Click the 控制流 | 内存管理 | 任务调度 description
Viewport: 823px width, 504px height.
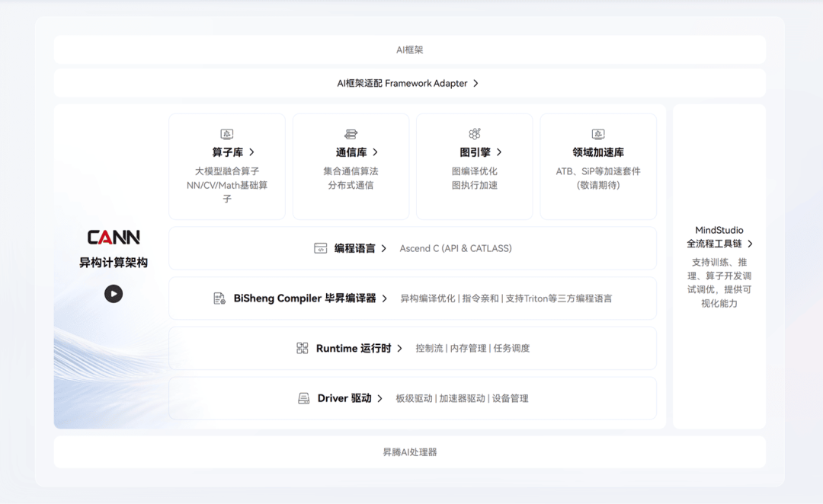(x=472, y=348)
